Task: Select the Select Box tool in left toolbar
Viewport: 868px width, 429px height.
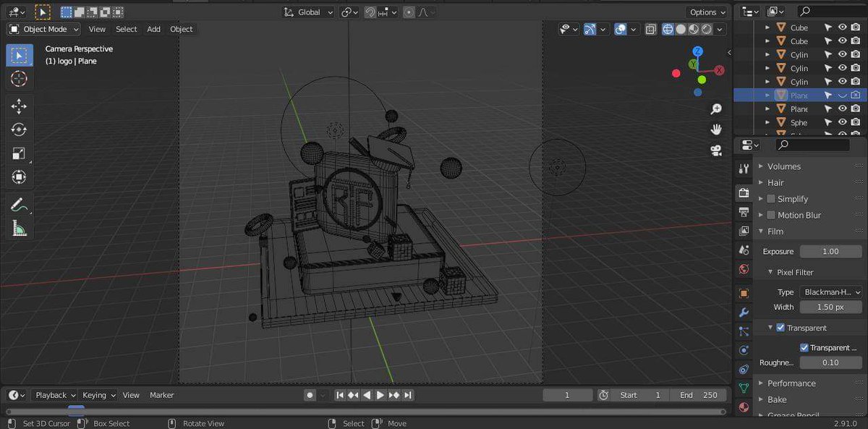Action: tap(20, 55)
